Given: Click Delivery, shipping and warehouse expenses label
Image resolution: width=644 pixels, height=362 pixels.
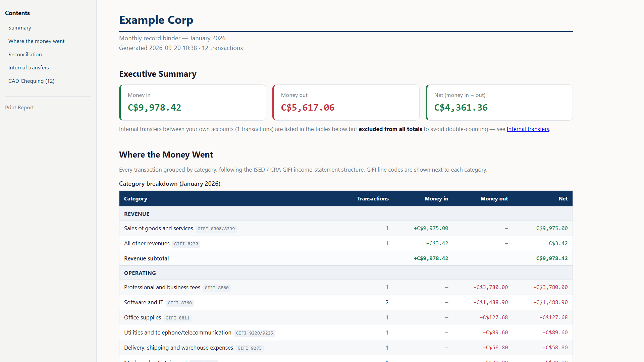Looking at the screenshot, I should tap(178, 348).
